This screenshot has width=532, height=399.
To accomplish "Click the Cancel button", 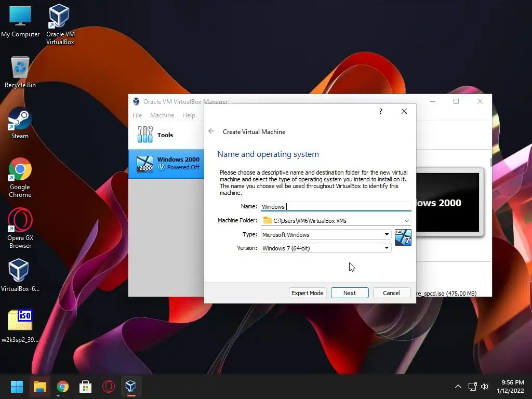I will tap(392, 293).
